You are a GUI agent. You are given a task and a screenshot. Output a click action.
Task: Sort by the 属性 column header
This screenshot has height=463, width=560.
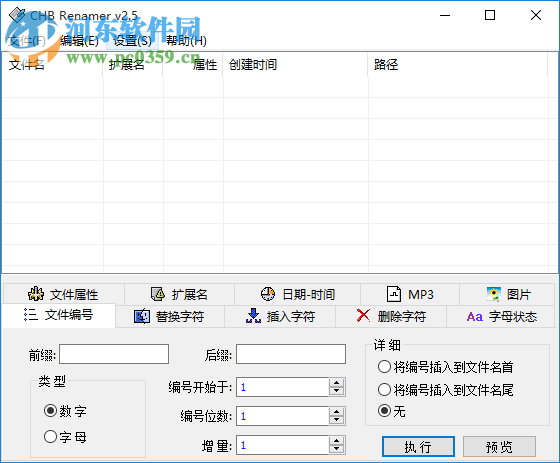(193, 65)
